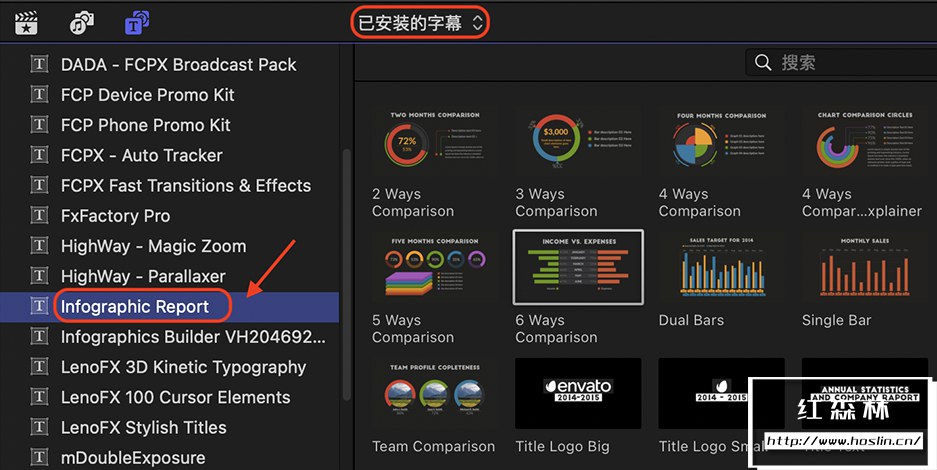The image size is (937, 470).
Task: Select the 4 Ways Comparison thumbnail
Action: click(722, 141)
